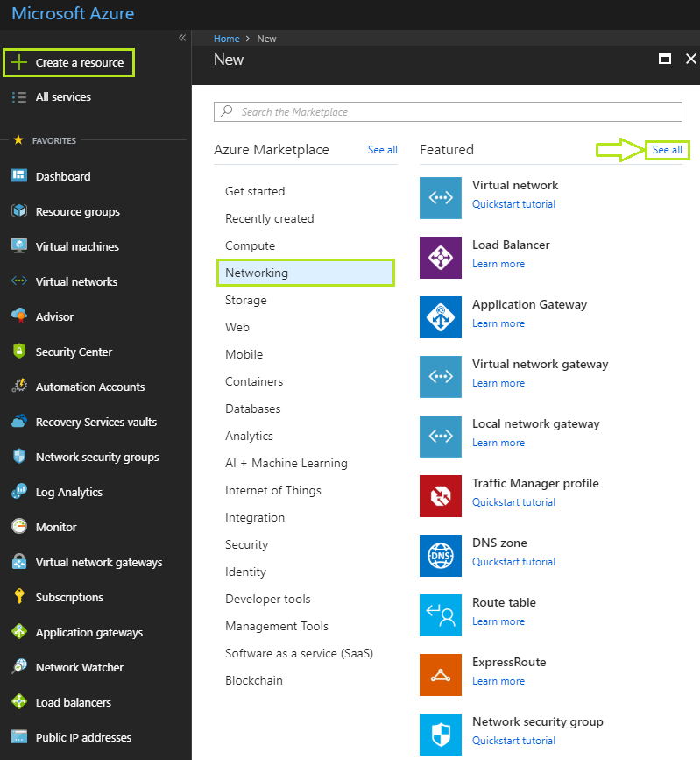Click the Featured Virtual network tile icon

pos(441,198)
